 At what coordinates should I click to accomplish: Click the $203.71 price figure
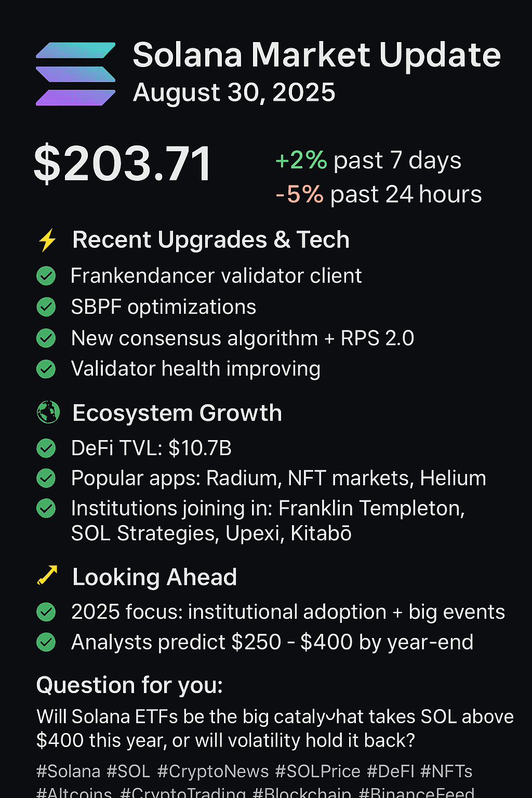[x=123, y=164]
